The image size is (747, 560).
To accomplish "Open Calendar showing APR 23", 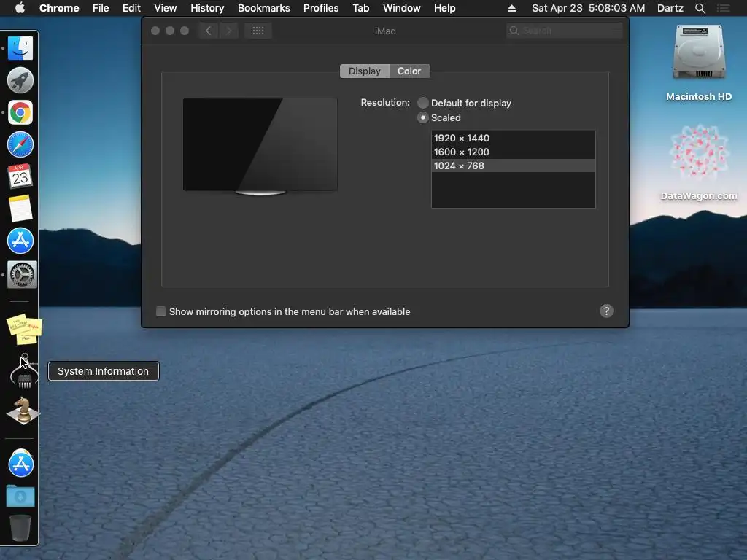I will point(20,176).
